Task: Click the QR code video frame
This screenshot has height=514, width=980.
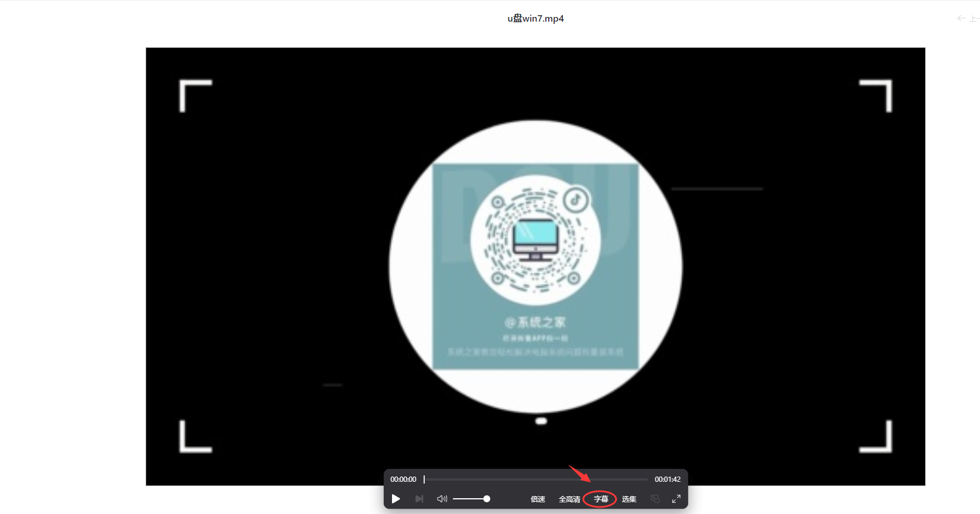Action: click(535, 267)
